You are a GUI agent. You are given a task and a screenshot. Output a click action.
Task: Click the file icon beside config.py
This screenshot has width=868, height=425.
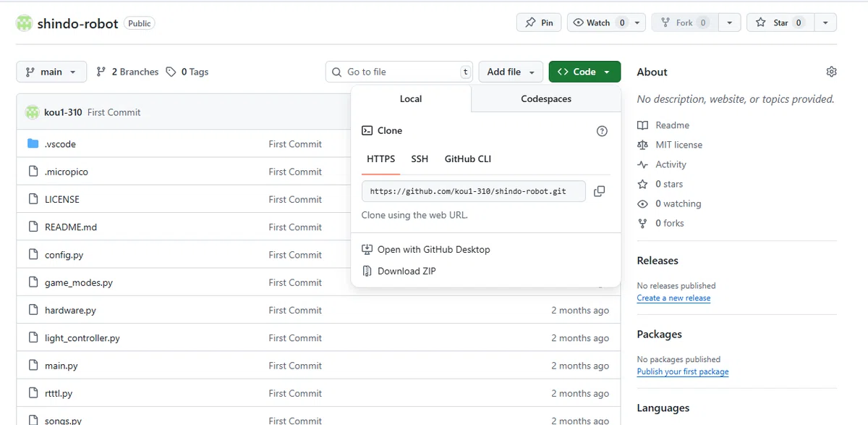pos(33,254)
